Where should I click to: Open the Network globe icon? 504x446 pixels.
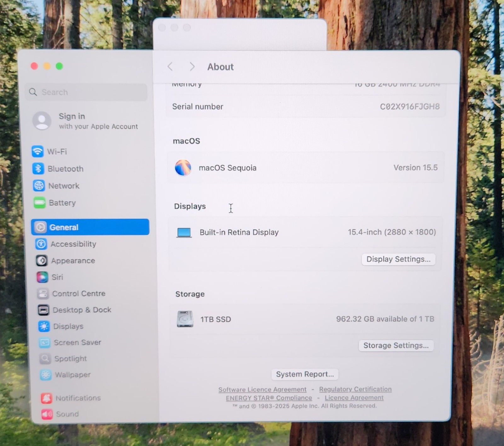tap(39, 186)
